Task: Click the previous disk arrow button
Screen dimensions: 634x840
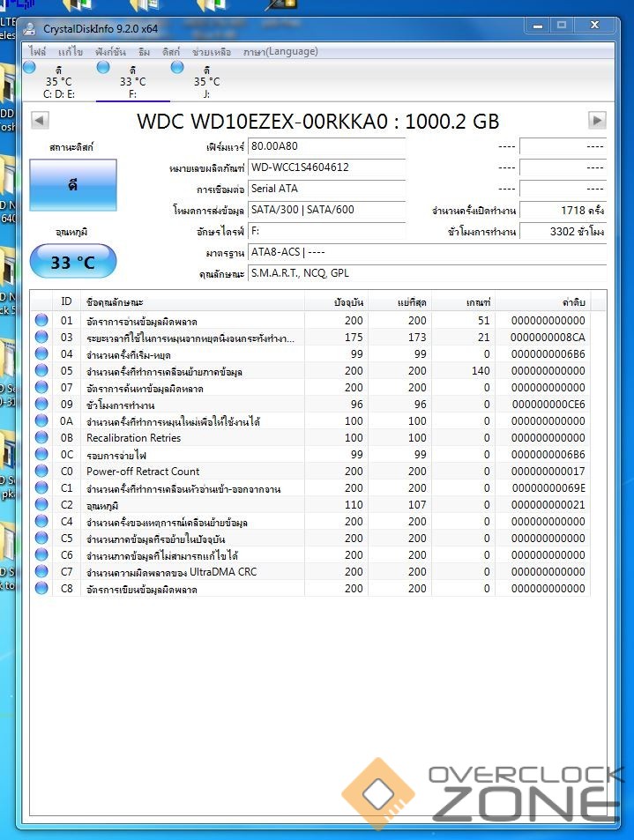Action: (x=40, y=121)
